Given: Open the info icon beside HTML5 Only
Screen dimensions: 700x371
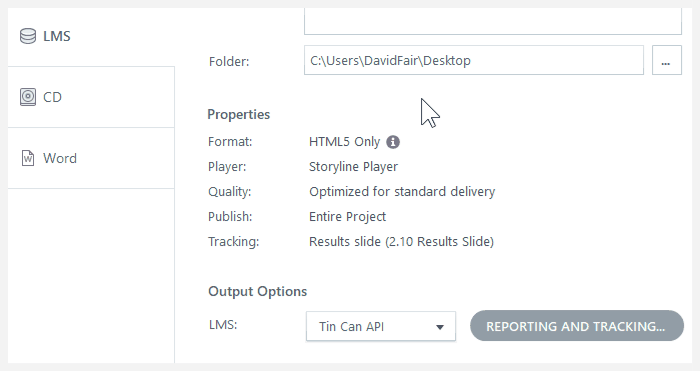Looking at the screenshot, I should 393,142.
